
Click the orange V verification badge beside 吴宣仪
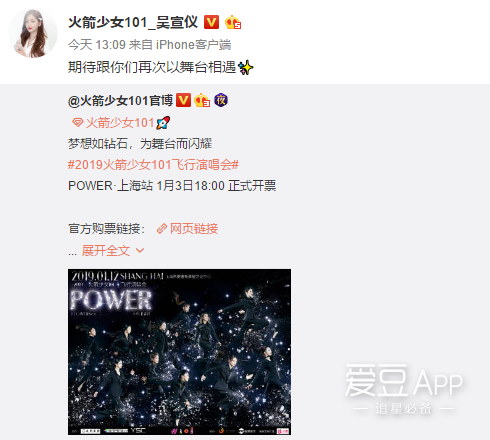click(211, 22)
